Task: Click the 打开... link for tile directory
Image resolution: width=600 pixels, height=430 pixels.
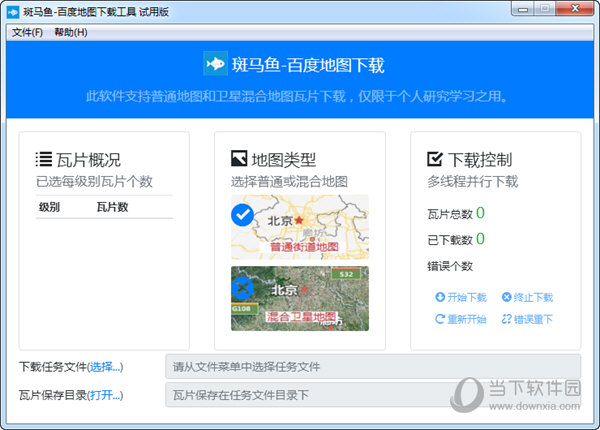Action: (x=105, y=395)
